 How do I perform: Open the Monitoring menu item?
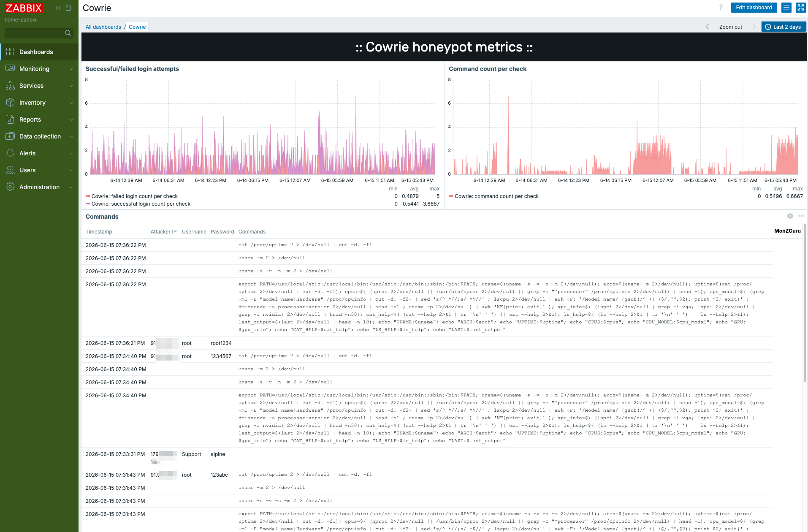(39, 69)
